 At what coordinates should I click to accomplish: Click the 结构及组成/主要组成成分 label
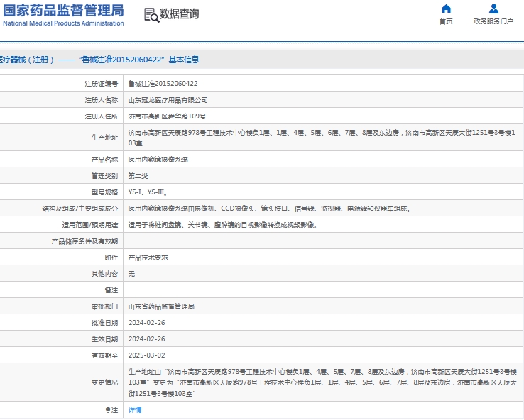coord(80,209)
